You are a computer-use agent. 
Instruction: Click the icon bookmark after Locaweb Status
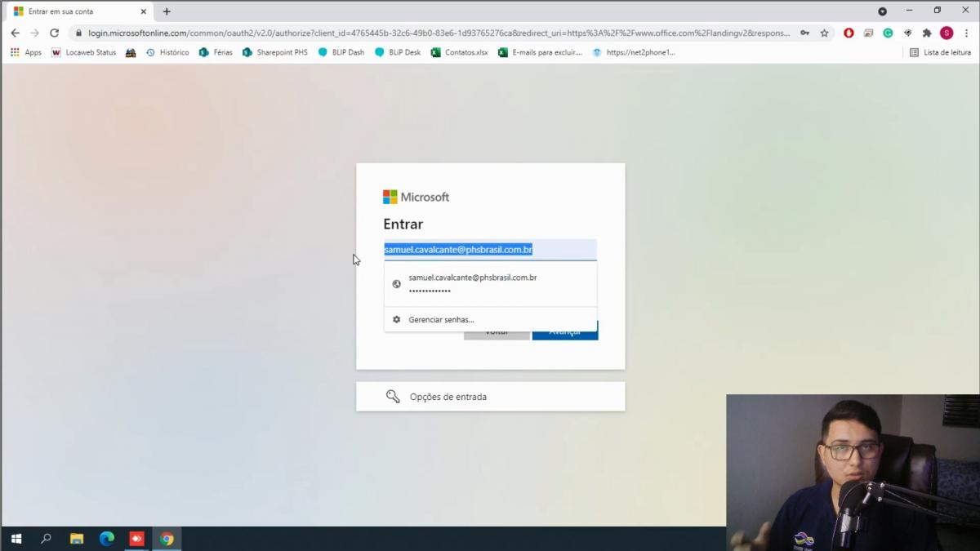(131, 52)
